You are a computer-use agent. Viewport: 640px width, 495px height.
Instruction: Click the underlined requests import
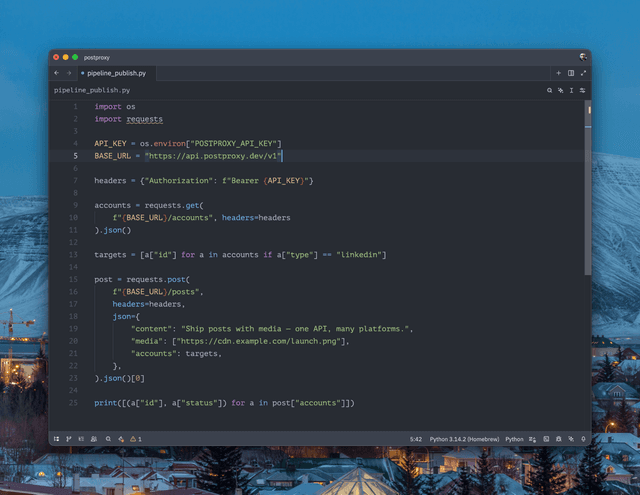144,119
